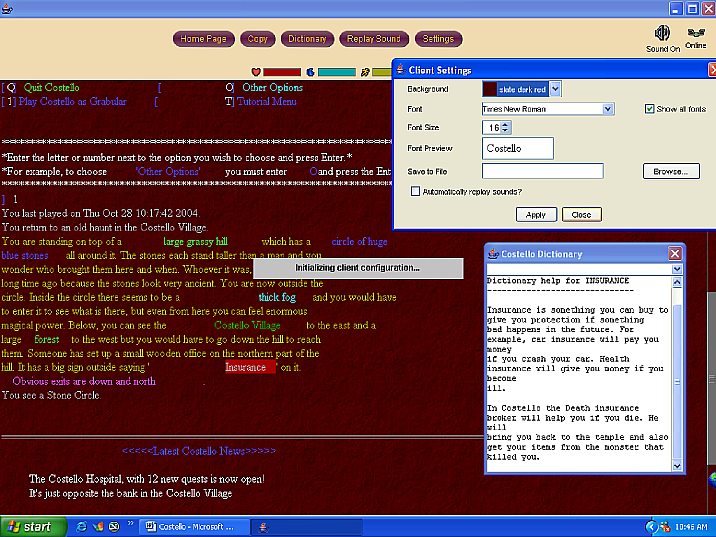Open the Background color dropdown
Screen dimensions: 716x537
[555, 89]
